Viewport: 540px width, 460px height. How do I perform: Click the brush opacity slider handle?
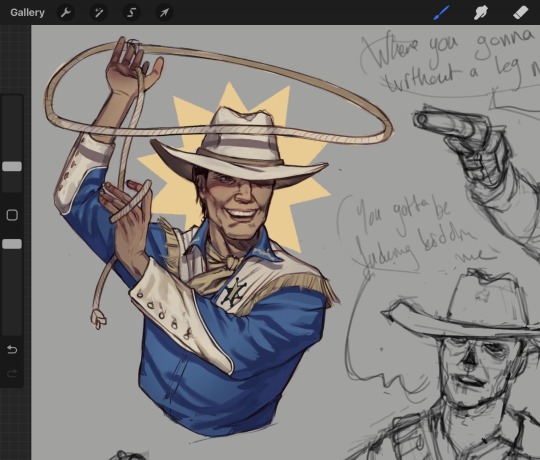[12, 244]
